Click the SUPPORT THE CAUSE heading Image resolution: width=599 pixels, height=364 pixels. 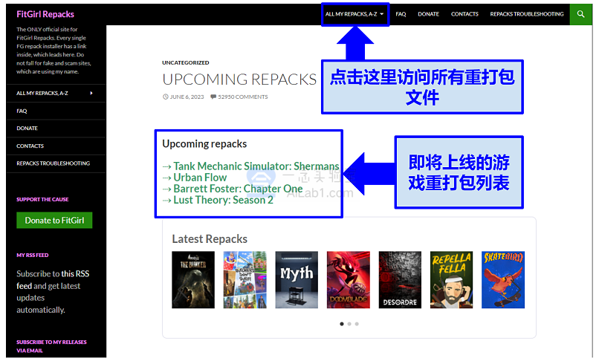point(42,199)
